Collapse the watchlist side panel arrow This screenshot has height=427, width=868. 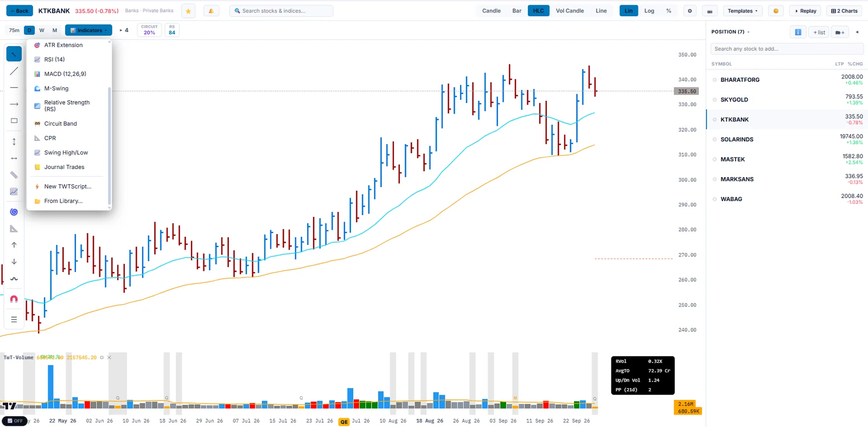pyautogui.click(x=857, y=32)
